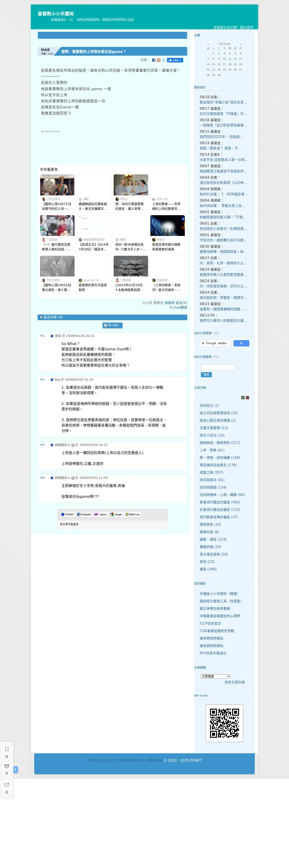The width and height of the screenshot is (289, 868).
Task: Open category 教會流行觀念的偏差 (493)
Action: 220,502
